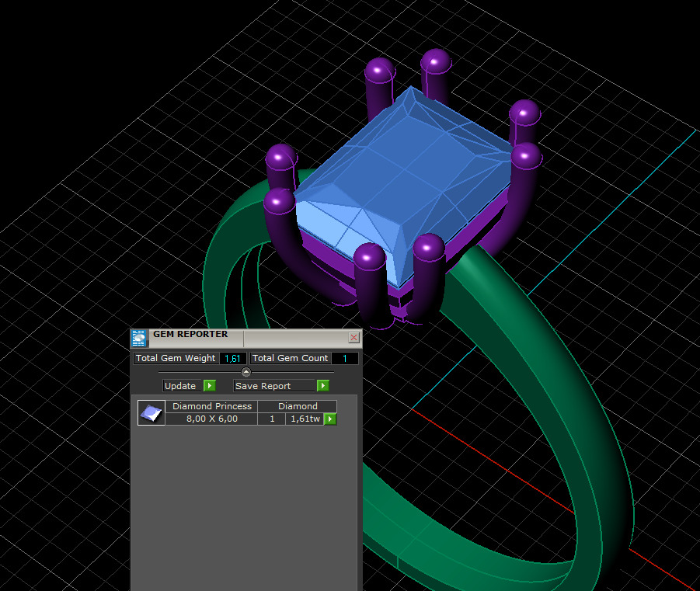Click the Total Gem Weight label
700x591 pixels.
coord(176,359)
